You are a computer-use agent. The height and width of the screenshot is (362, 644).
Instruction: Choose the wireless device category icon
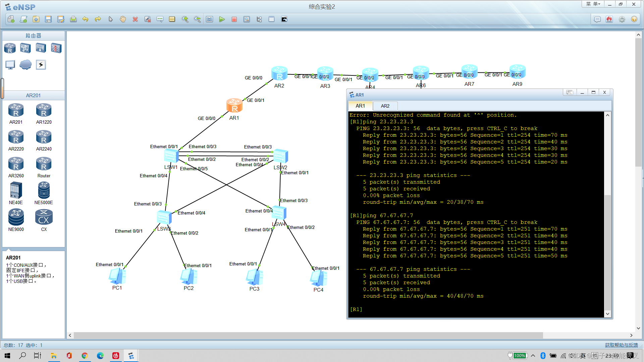[x=41, y=48]
